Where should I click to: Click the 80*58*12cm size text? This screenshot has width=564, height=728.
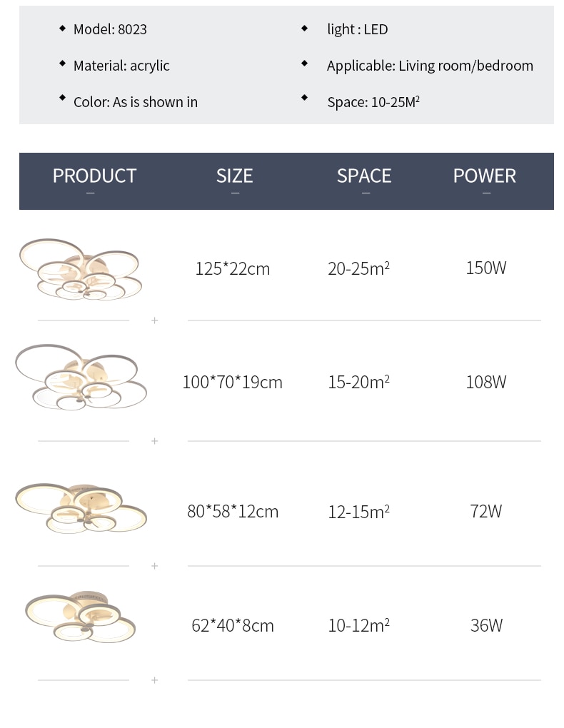233,512
